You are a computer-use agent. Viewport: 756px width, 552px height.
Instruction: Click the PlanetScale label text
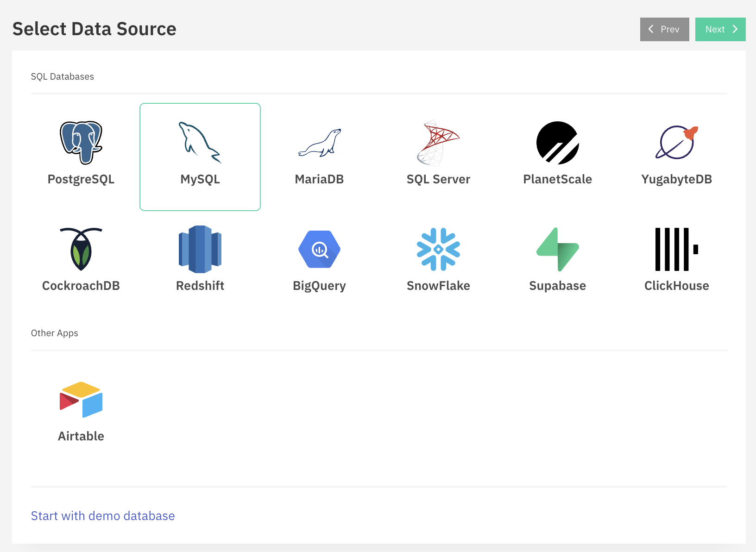(558, 179)
